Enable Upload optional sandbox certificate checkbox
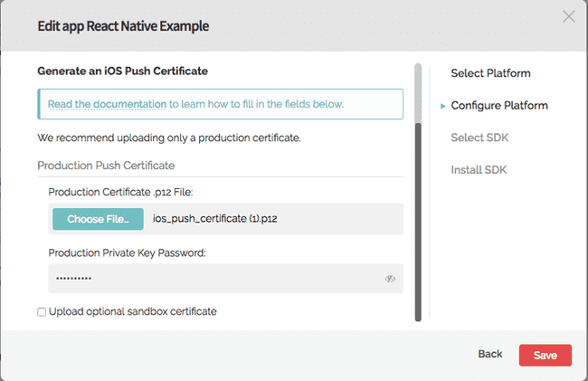 [42, 312]
